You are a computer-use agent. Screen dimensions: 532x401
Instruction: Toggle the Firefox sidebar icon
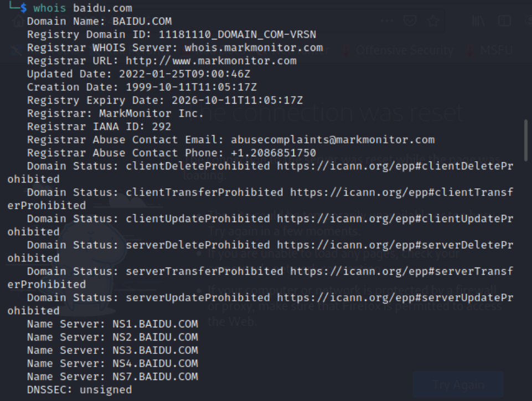click(x=504, y=21)
